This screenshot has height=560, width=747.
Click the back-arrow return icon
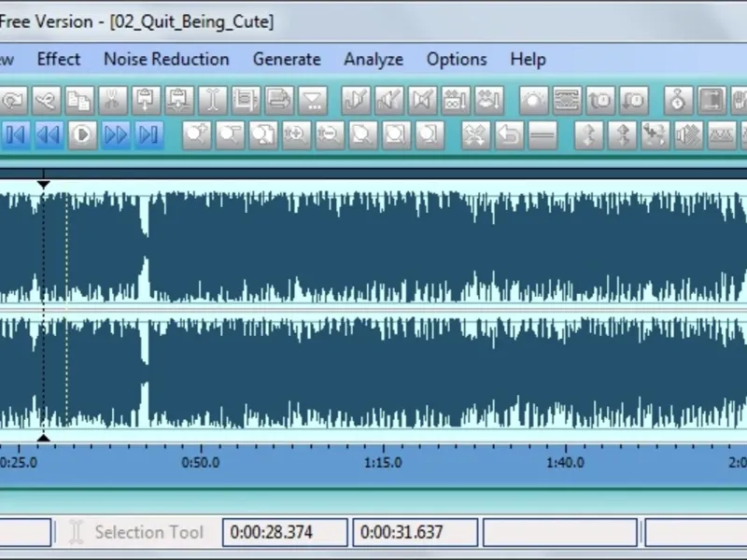click(x=509, y=135)
